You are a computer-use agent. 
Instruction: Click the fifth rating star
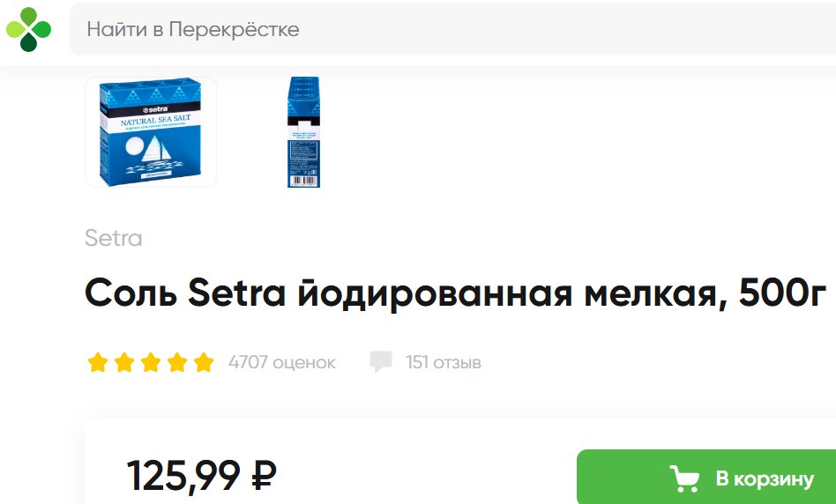pos(204,362)
